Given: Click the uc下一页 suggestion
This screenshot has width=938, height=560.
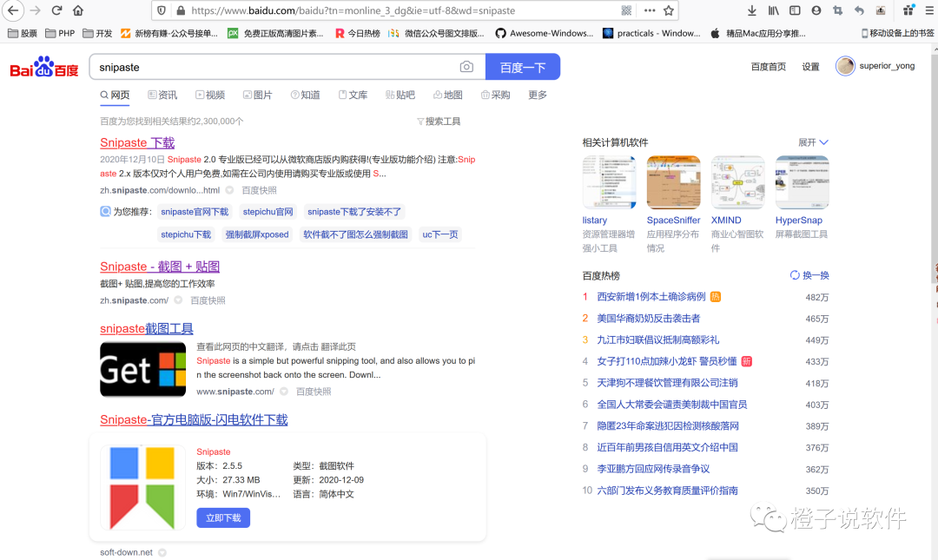Looking at the screenshot, I should click(x=440, y=234).
